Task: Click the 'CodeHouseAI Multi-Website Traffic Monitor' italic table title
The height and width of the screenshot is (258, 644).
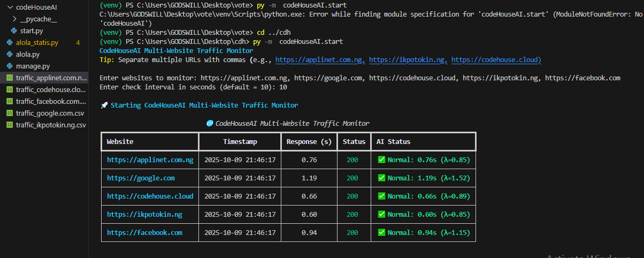Action: coord(292,123)
